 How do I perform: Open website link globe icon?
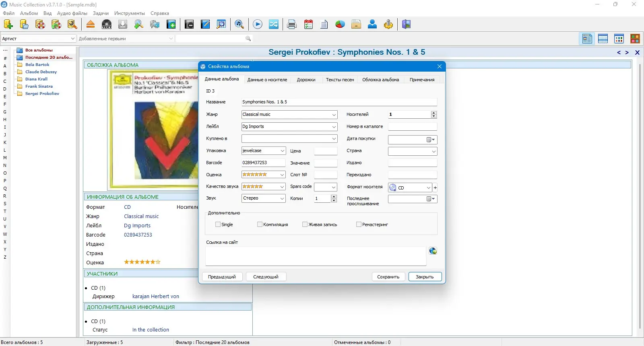[x=433, y=251]
